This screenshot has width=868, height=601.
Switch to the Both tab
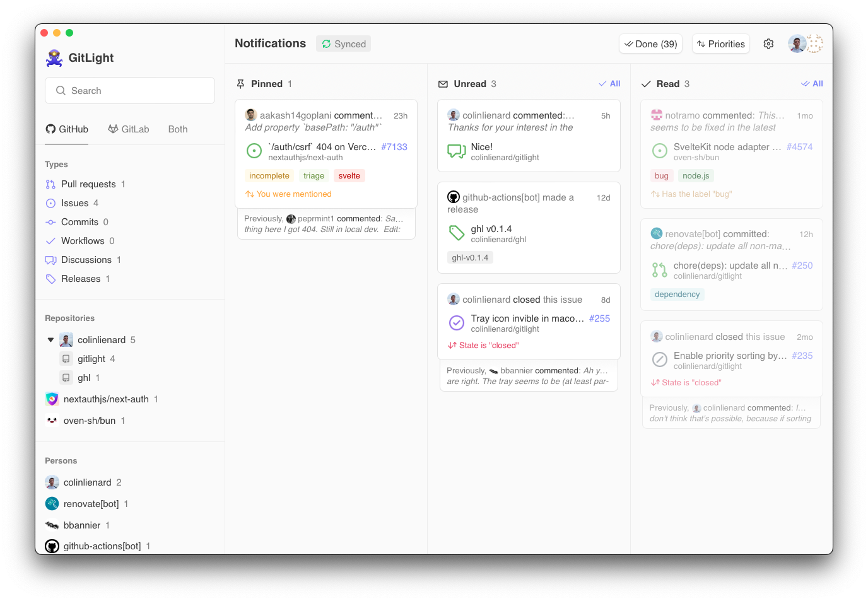pos(178,129)
